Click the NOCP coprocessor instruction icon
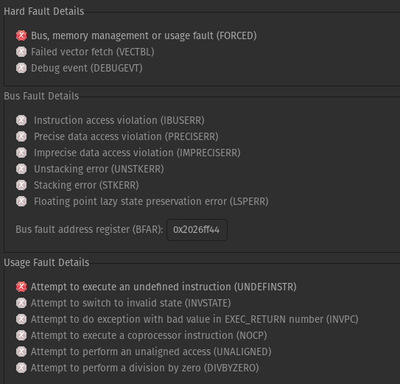 tap(21, 335)
